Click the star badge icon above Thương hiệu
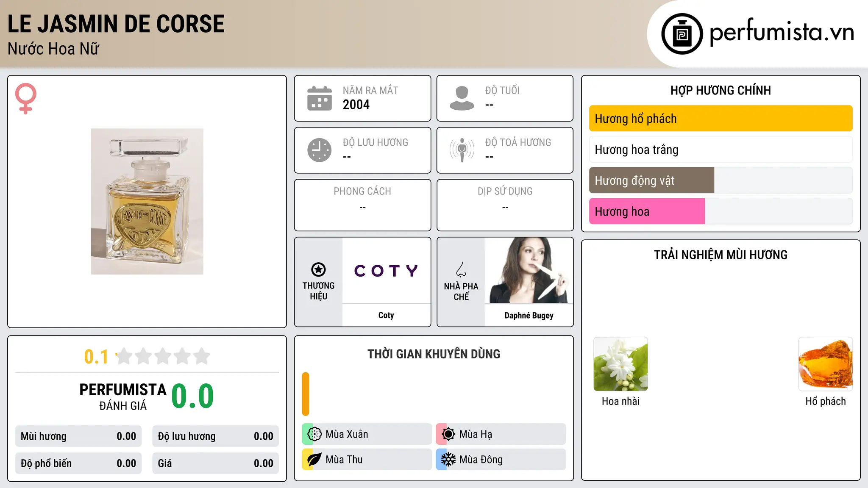 (318, 269)
